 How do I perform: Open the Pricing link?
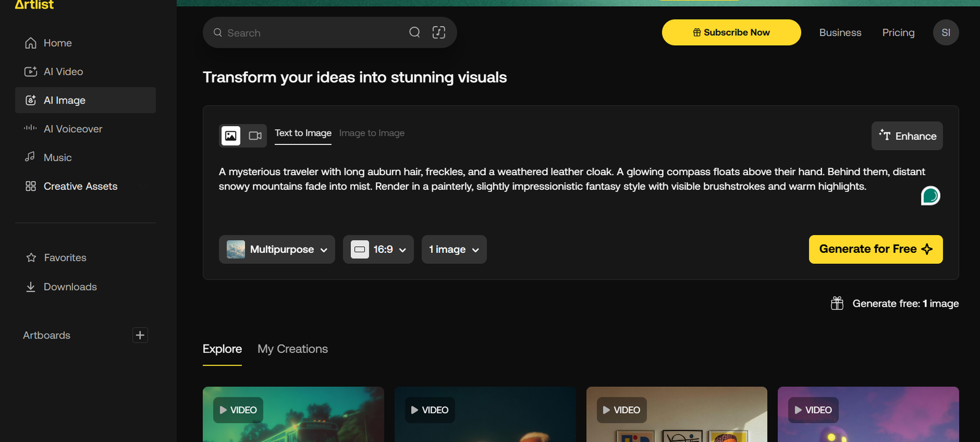(898, 32)
